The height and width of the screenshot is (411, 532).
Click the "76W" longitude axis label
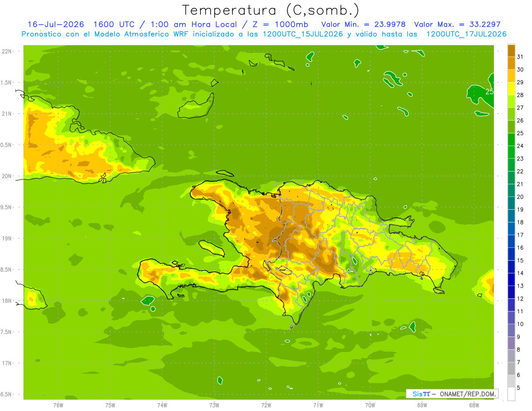tap(58, 405)
